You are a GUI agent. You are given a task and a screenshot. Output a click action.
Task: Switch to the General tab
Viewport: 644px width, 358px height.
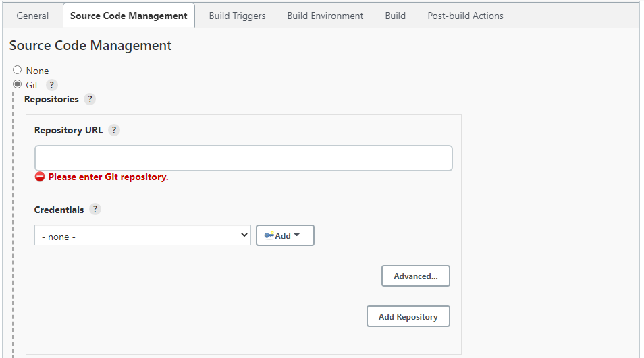[32, 16]
